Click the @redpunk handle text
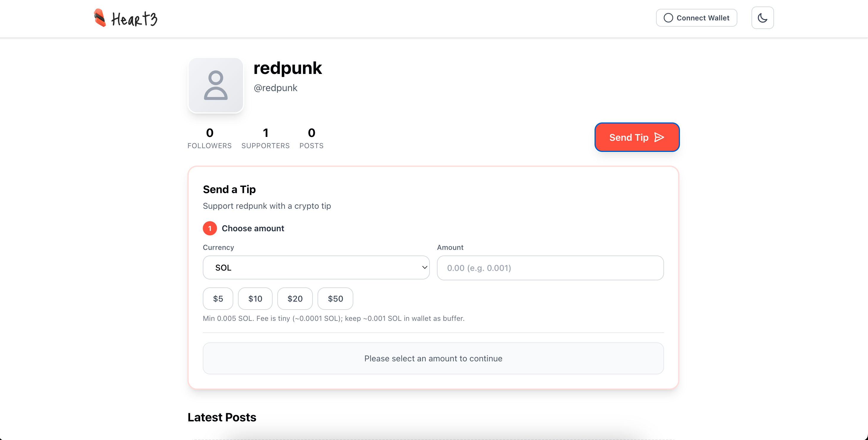The width and height of the screenshot is (868, 440). pos(275,88)
